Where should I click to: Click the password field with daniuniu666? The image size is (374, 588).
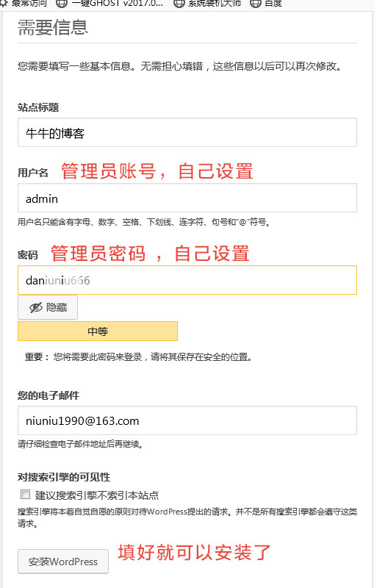coord(187,280)
